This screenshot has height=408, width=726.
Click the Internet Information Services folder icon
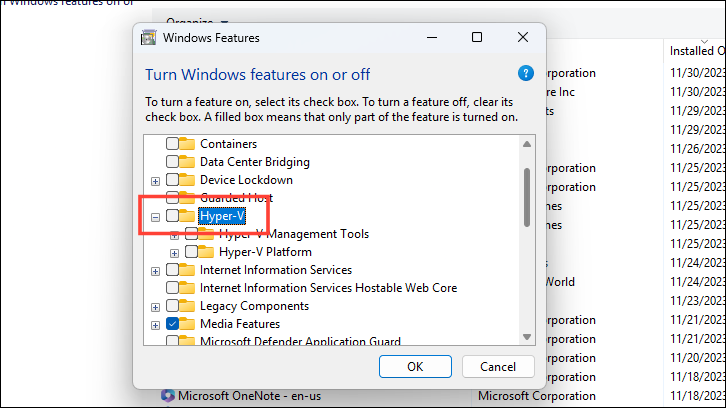[x=187, y=270]
